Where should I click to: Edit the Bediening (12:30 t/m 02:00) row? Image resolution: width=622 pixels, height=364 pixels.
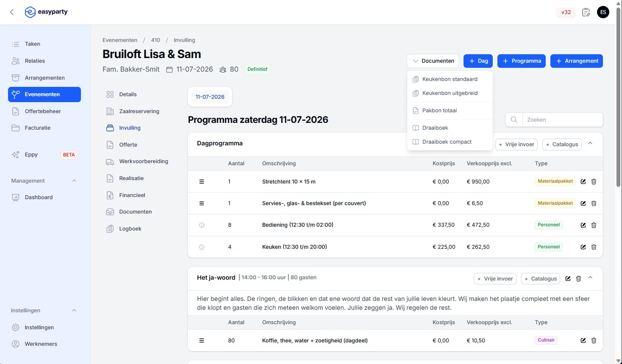(x=583, y=225)
